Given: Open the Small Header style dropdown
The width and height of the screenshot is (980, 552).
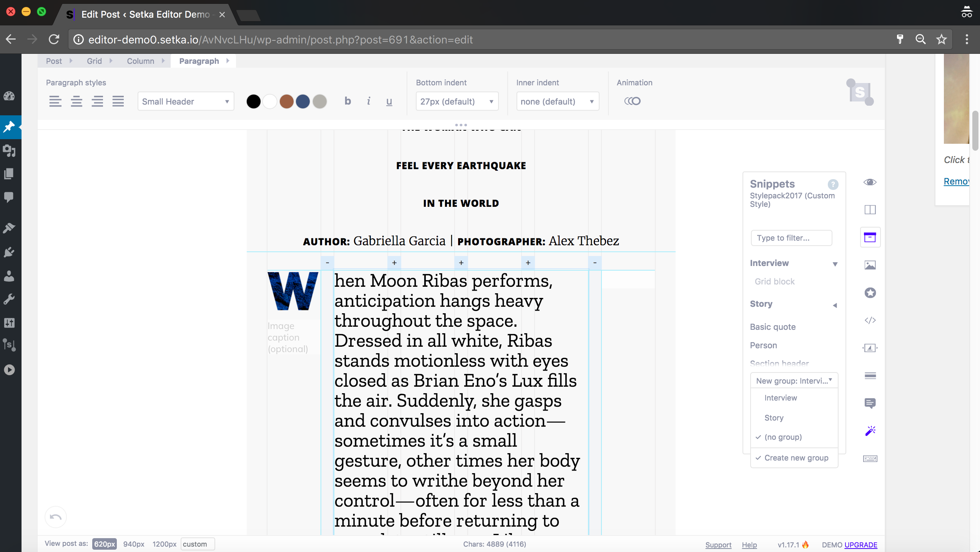Looking at the screenshot, I should tap(186, 101).
